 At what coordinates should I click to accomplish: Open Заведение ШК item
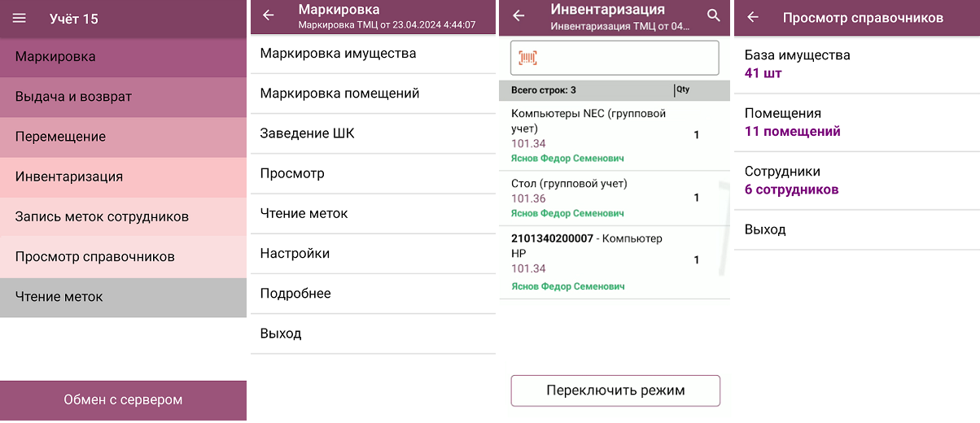pyautogui.click(x=373, y=133)
